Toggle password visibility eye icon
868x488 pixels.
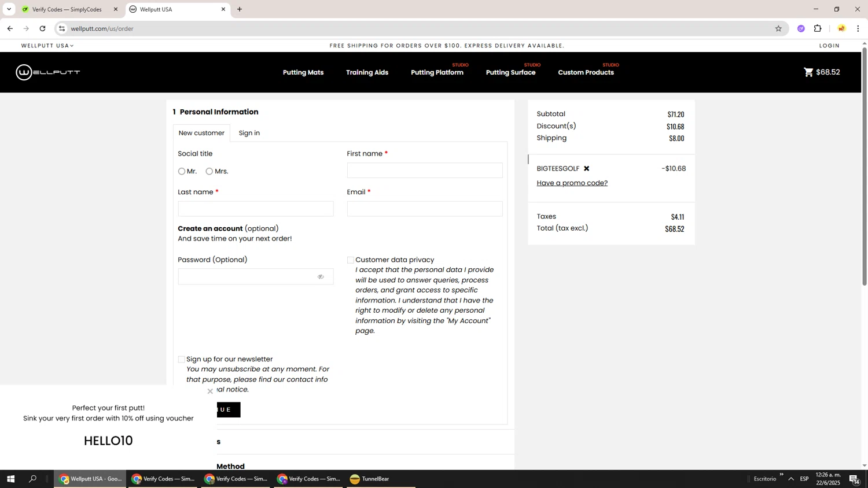[x=321, y=277]
